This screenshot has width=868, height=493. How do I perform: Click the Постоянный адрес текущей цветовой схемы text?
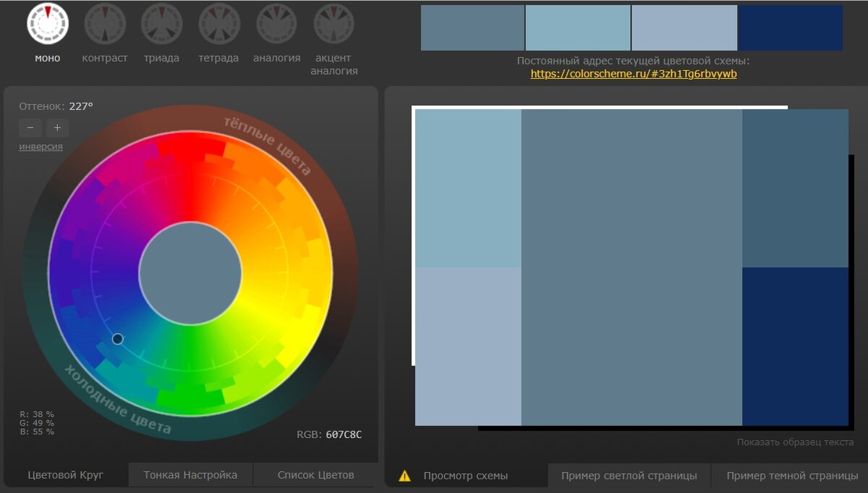point(634,62)
